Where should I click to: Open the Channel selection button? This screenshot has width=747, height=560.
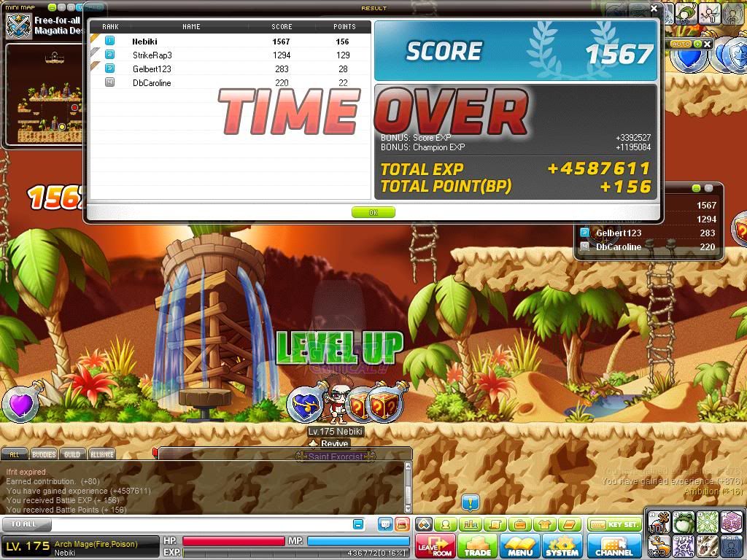(x=614, y=545)
